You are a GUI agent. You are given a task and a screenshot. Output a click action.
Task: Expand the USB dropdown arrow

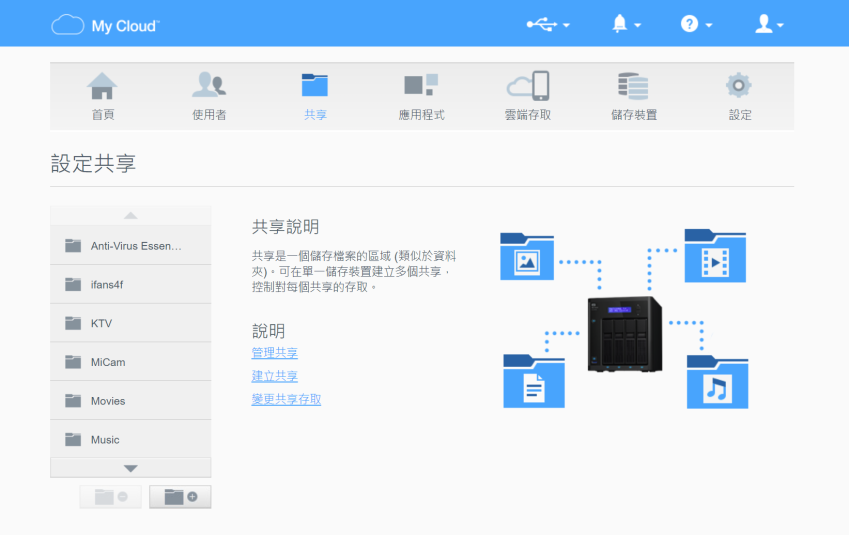pyautogui.click(x=566, y=25)
